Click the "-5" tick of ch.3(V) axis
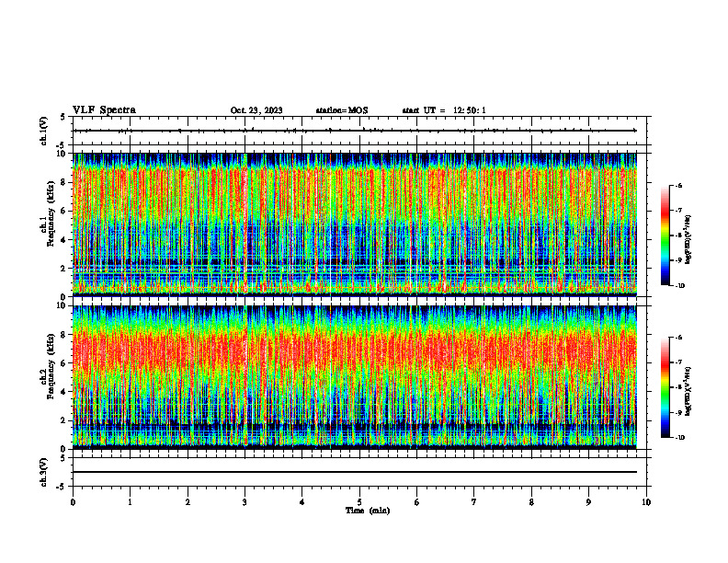728x563 pixels. click(x=61, y=487)
